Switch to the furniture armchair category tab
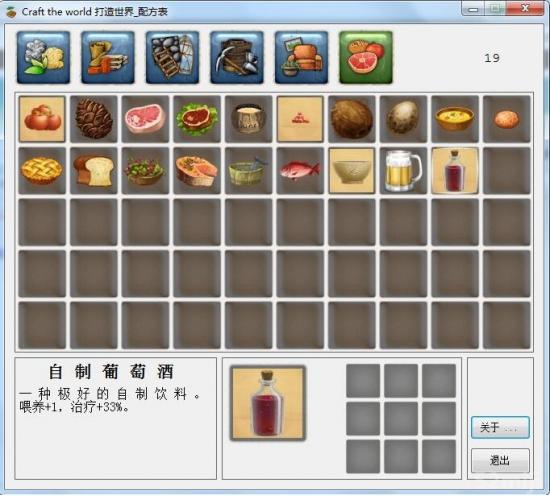Viewport: 550px width, 496px height. [x=301, y=58]
